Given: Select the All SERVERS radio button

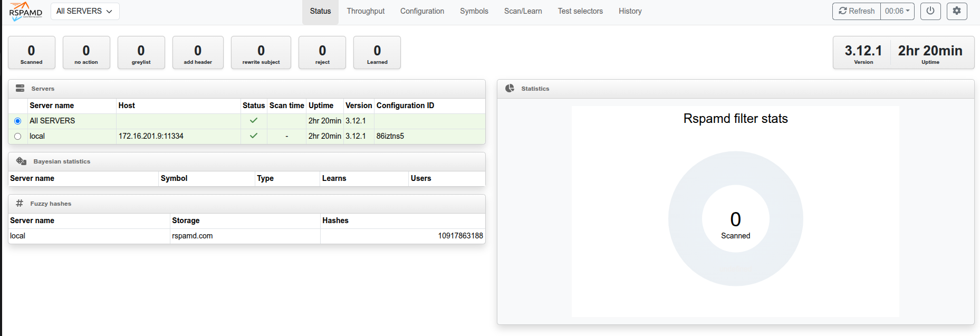Looking at the screenshot, I should (18, 121).
